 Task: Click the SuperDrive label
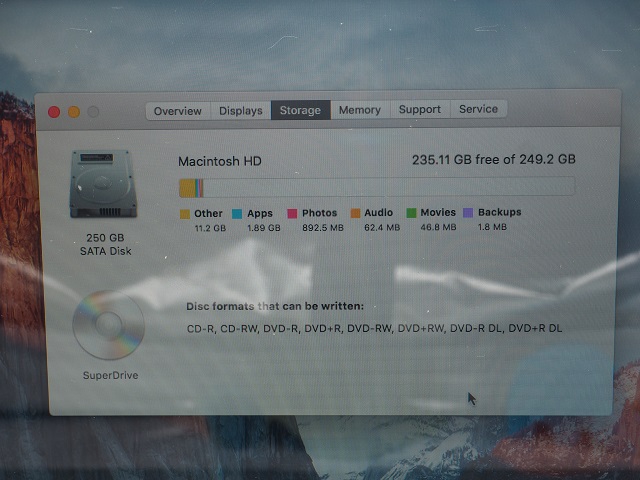[x=111, y=375]
